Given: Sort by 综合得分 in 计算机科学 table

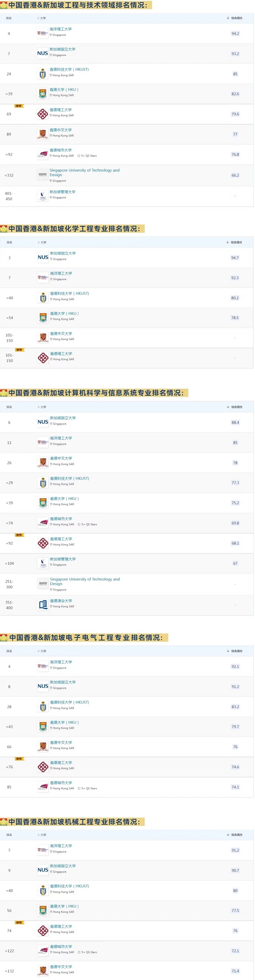Looking at the screenshot, I should pos(235,407).
